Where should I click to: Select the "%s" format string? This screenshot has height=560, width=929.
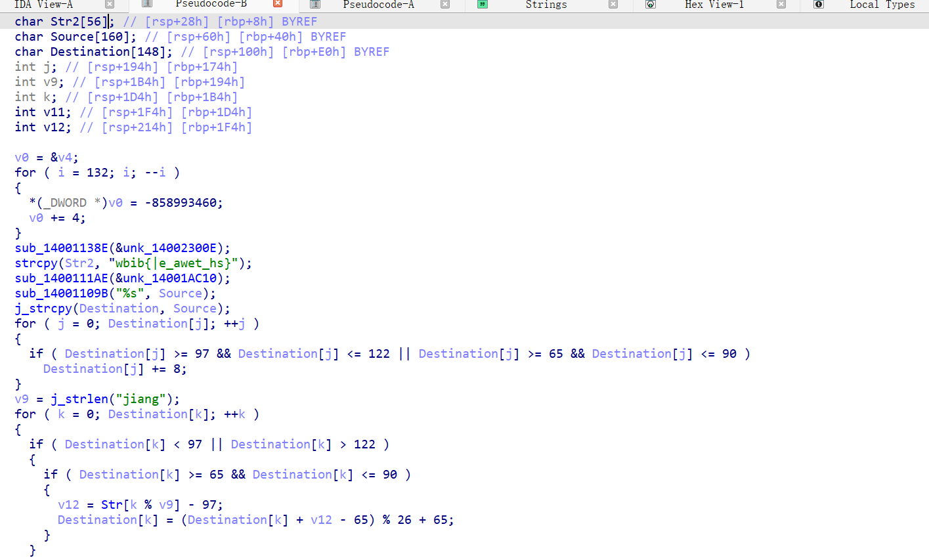[x=130, y=293]
